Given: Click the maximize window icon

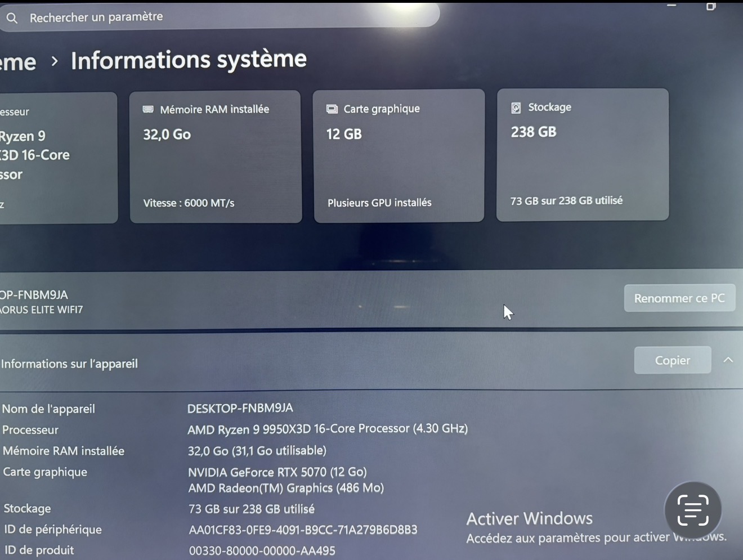Looking at the screenshot, I should click(711, 6).
